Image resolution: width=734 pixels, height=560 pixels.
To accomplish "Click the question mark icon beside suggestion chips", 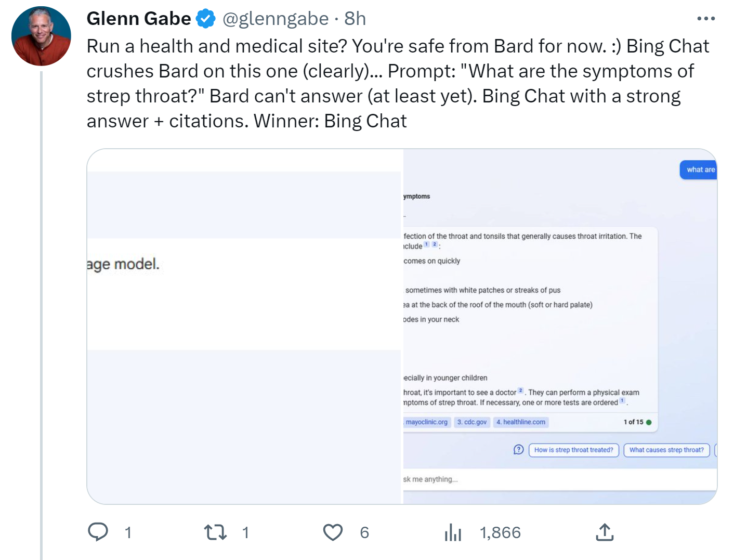I will tap(518, 449).
